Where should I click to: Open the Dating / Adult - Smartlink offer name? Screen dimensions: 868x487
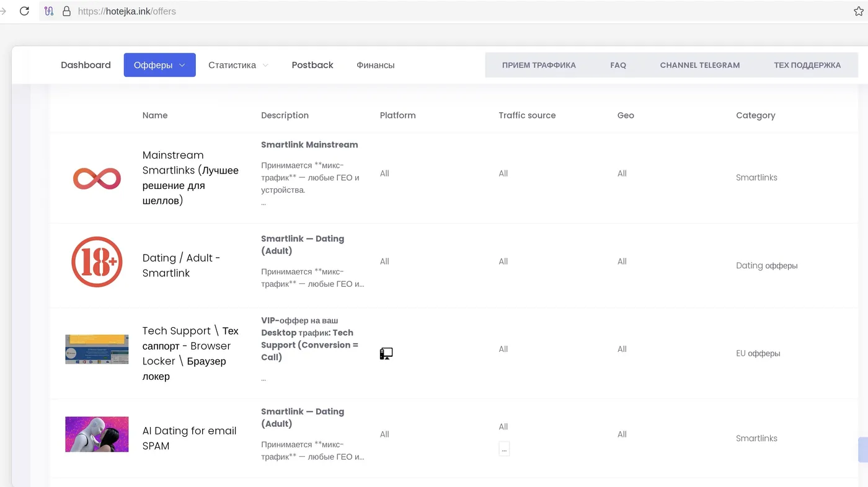181,265
